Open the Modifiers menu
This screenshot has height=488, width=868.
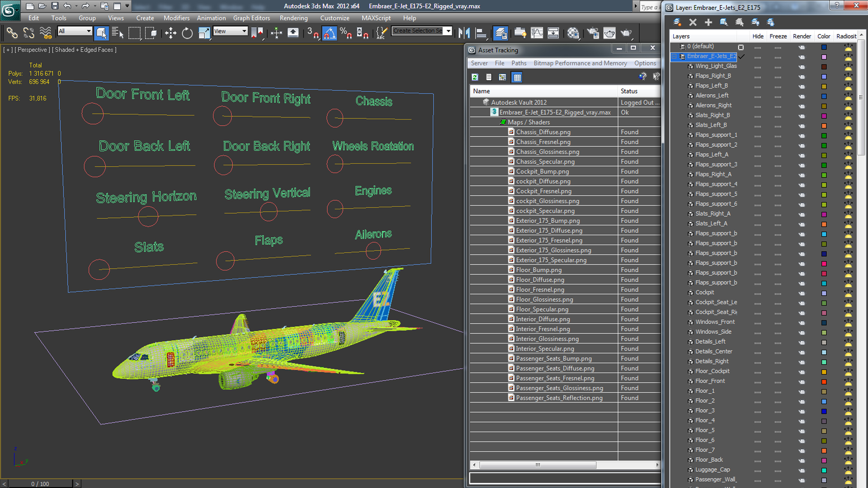[176, 18]
